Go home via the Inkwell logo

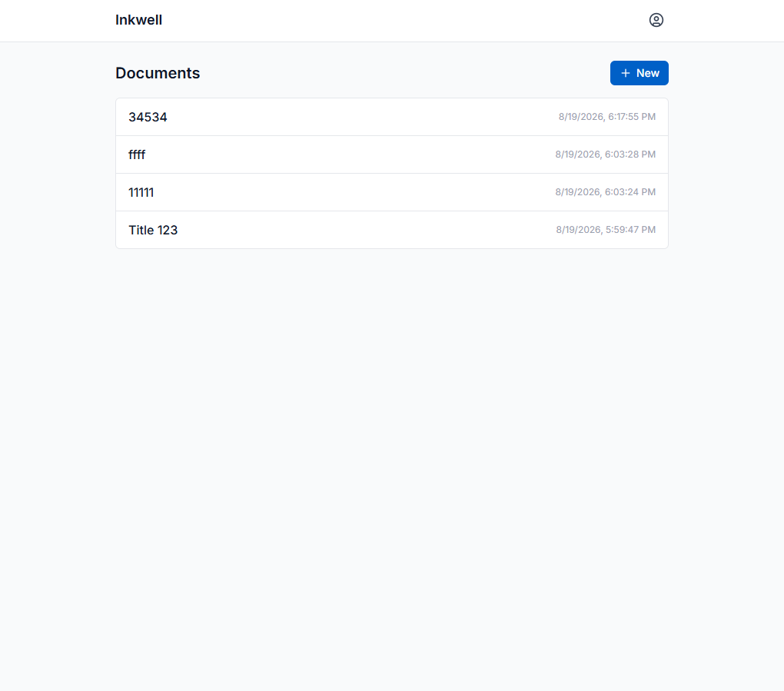tap(138, 20)
